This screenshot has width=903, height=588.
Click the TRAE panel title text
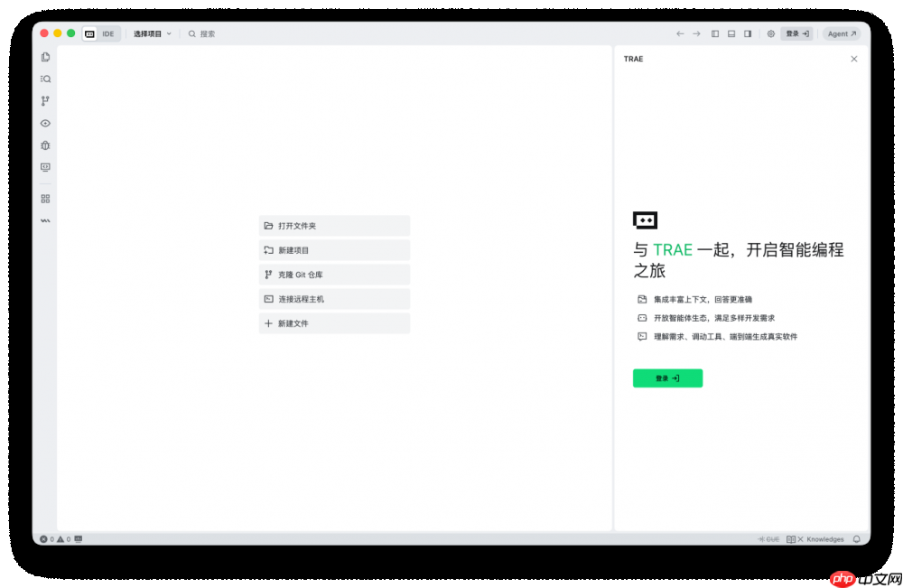[x=634, y=59]
